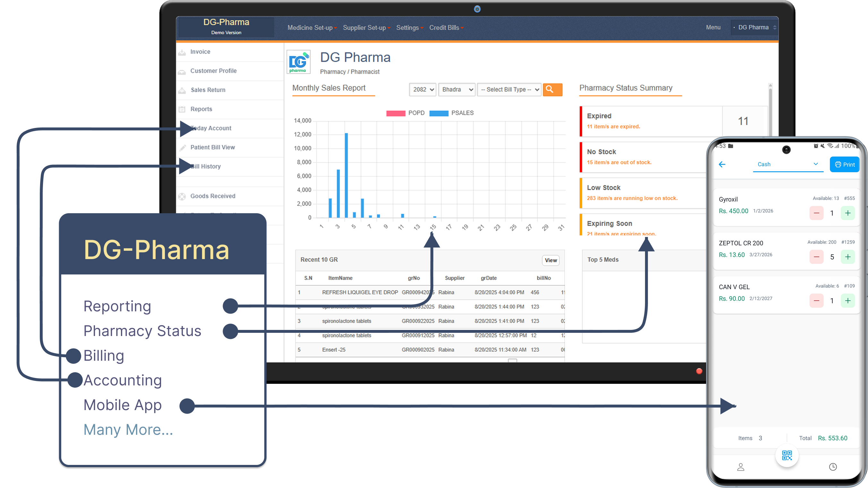Select the Invoice icon in sidebar
Viewport: 868px width, 488px height.
pyautogui.click(x=182, y=52)
